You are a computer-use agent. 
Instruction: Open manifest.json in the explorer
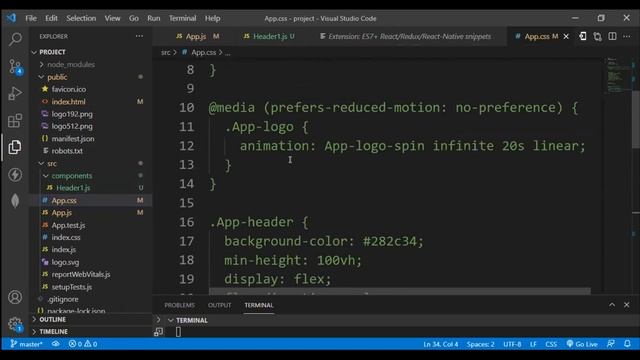coord(73,139)
